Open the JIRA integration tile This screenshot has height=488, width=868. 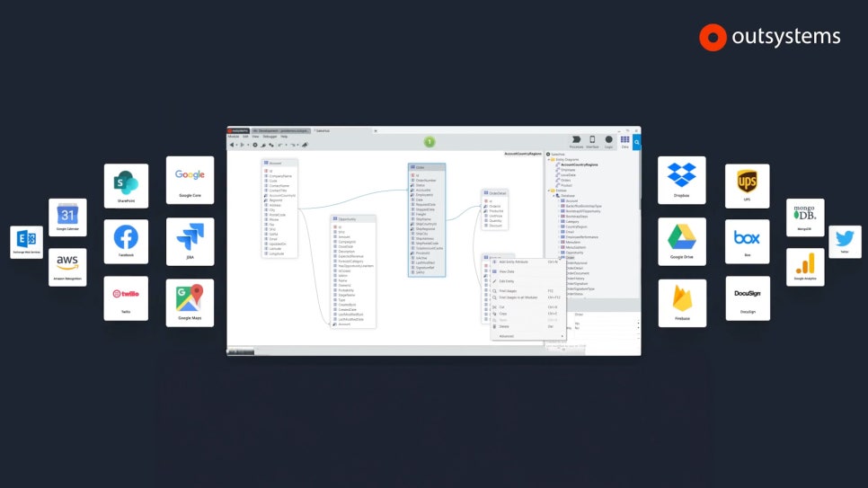(190, 242)
